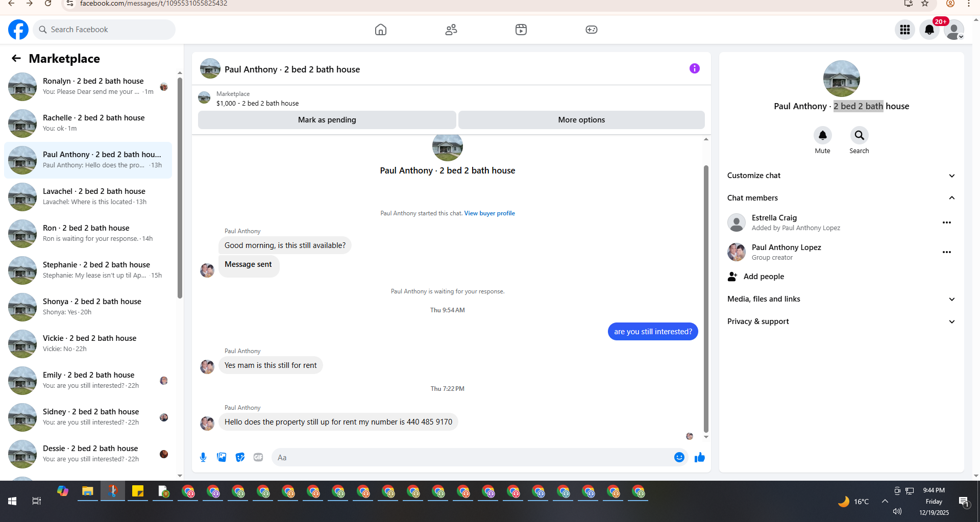Open Task View on taskbar
The image size is (980, 522).
37,501
